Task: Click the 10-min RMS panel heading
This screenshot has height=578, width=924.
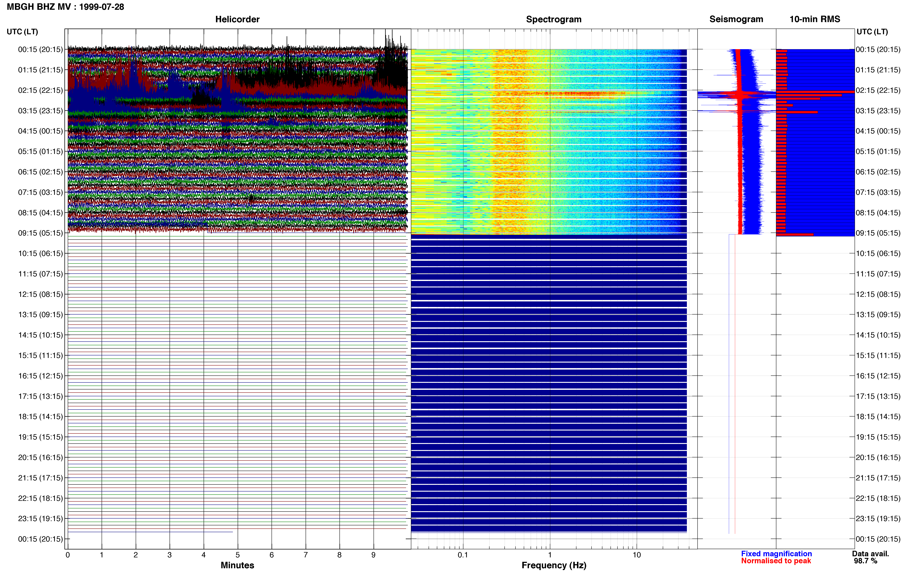Action: [x=815, y=19]
